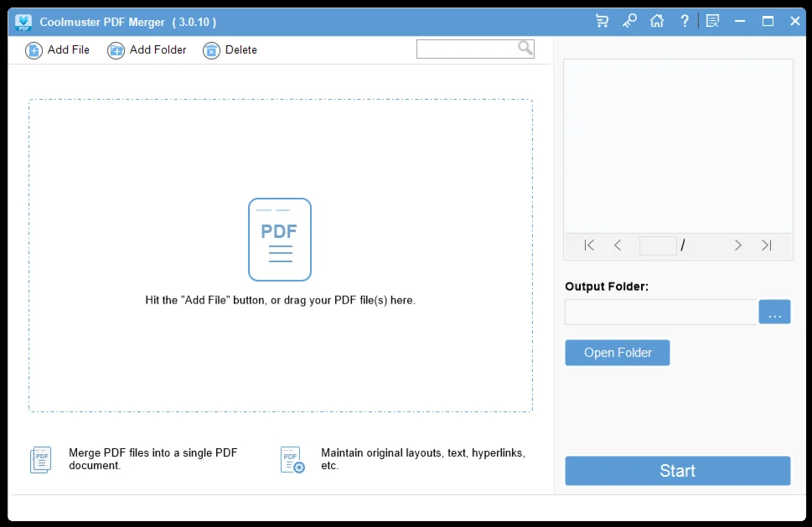This screenshot has height=527, width=812.
Task: Go to previous page in preview
Action: [618, 245]
